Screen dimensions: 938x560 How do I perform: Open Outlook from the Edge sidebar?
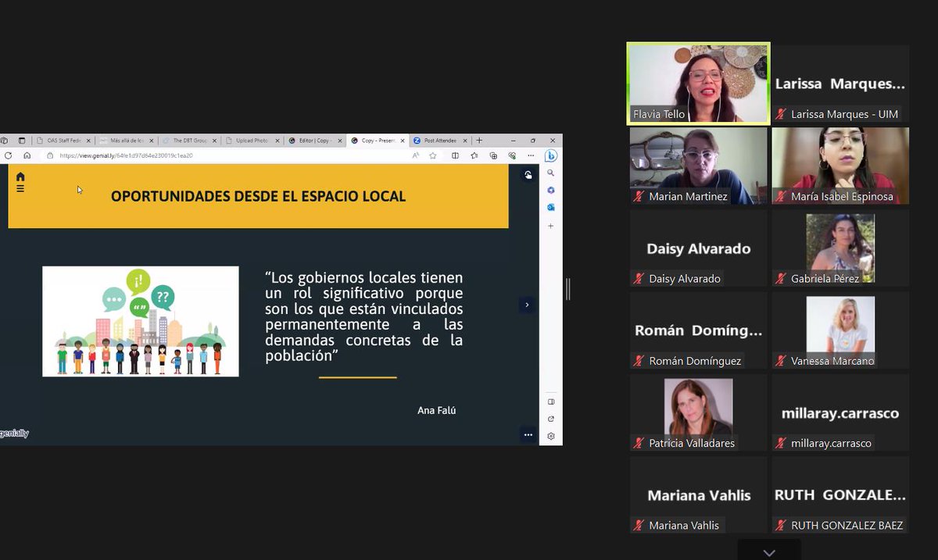(x=551, y=207)
